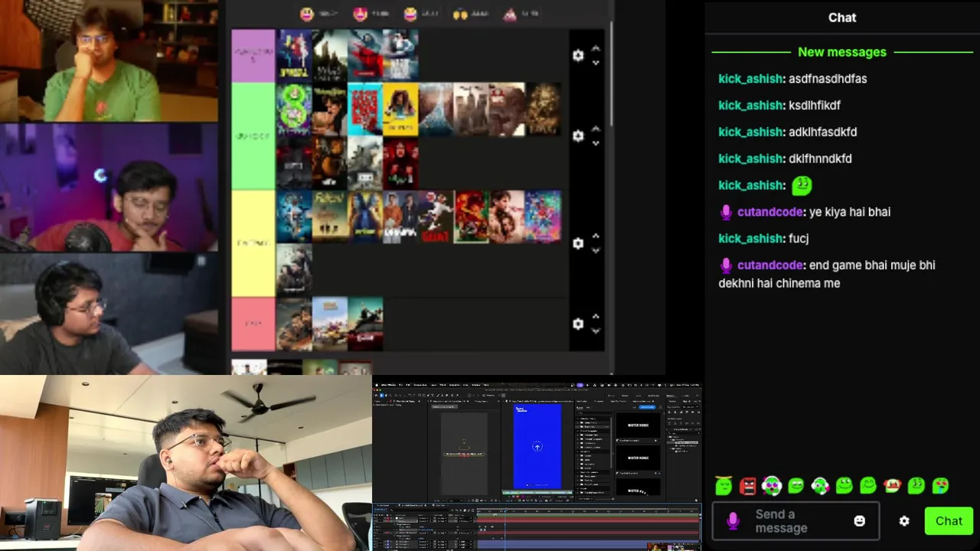Image resolution: width=980 pixels, height=551 pixels.
Task: Click the purple tier label cell
Action: coord(253,55)
